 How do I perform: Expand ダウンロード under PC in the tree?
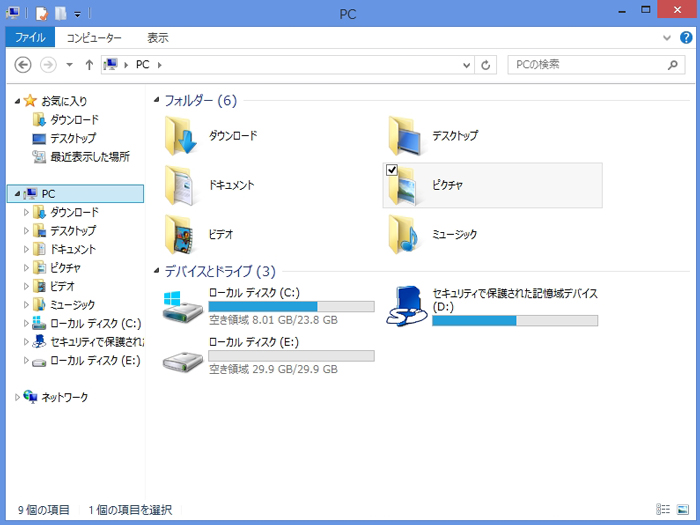(x=26, y=212)
